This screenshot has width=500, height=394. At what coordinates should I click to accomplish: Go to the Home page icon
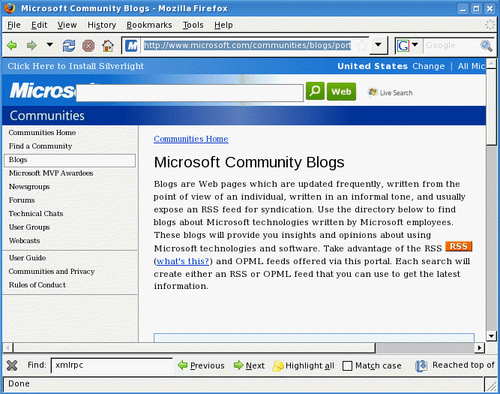tap(108, 45)
